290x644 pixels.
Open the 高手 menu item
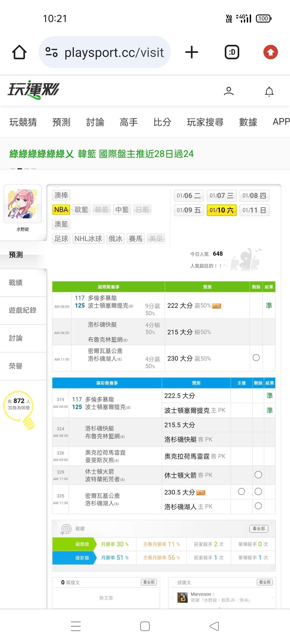[129, 122]
